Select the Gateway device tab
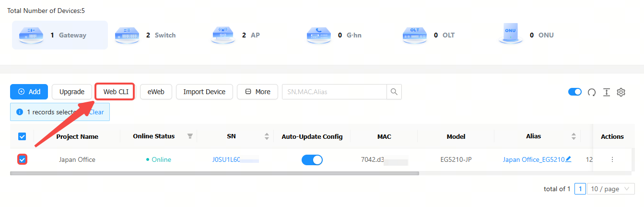Viewport: 644px width, 207px height. tap(60, 35)
